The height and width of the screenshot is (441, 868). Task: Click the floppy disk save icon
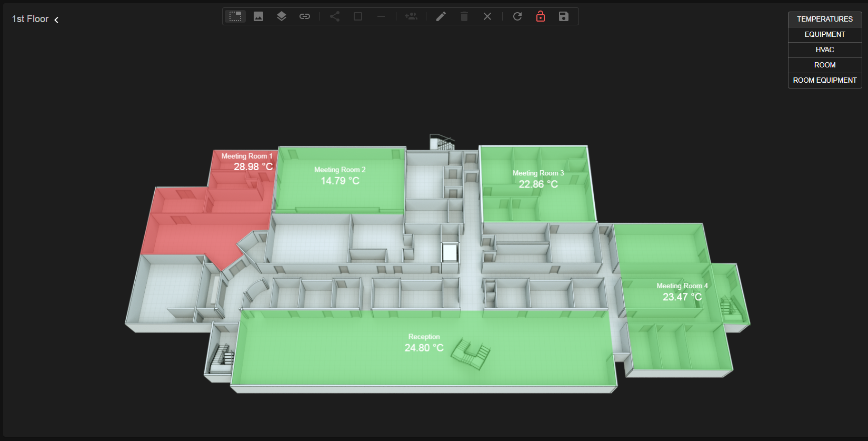tap(564, 16)
